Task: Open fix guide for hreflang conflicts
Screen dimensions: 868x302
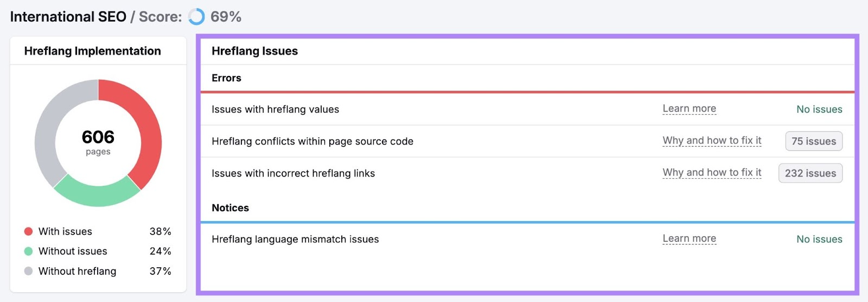Action: [712, 141]
